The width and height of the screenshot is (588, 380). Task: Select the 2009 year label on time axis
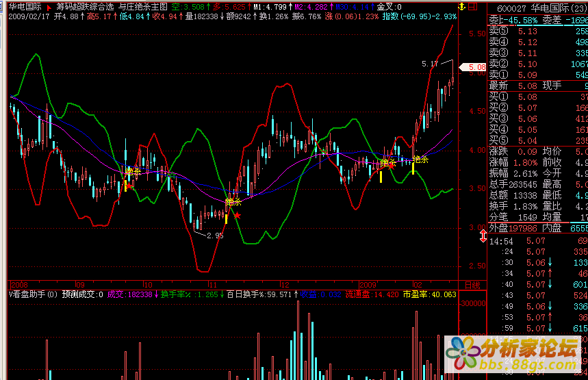(x=368, y=285)
